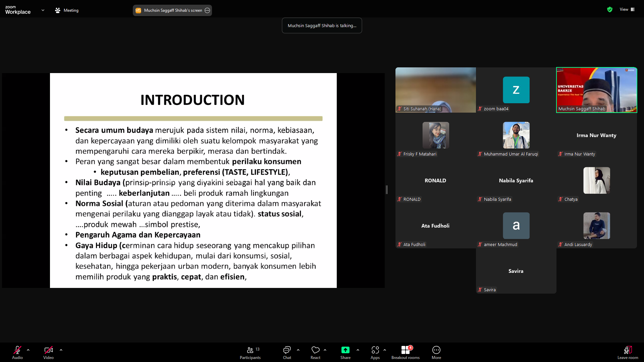Open the Participants panel
This screenshot has height=362, width=644.
tap(250, 352)
